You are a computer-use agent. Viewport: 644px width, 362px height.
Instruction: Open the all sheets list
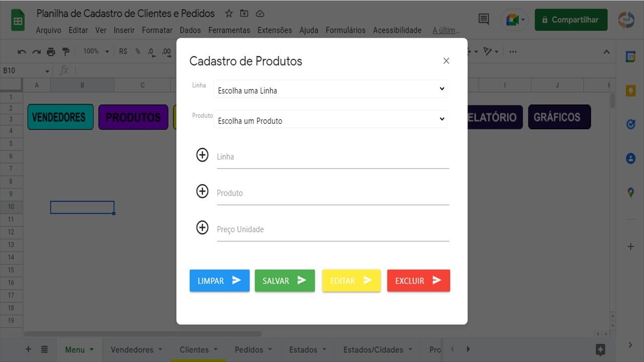click(44, 349)
